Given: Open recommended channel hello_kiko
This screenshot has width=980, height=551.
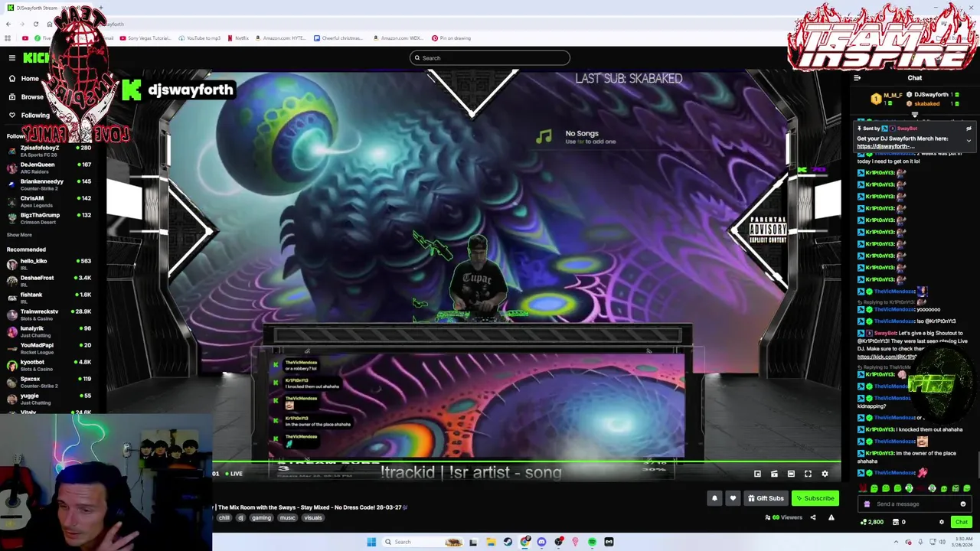Looking at the screenshot, I should pos(50,264).
